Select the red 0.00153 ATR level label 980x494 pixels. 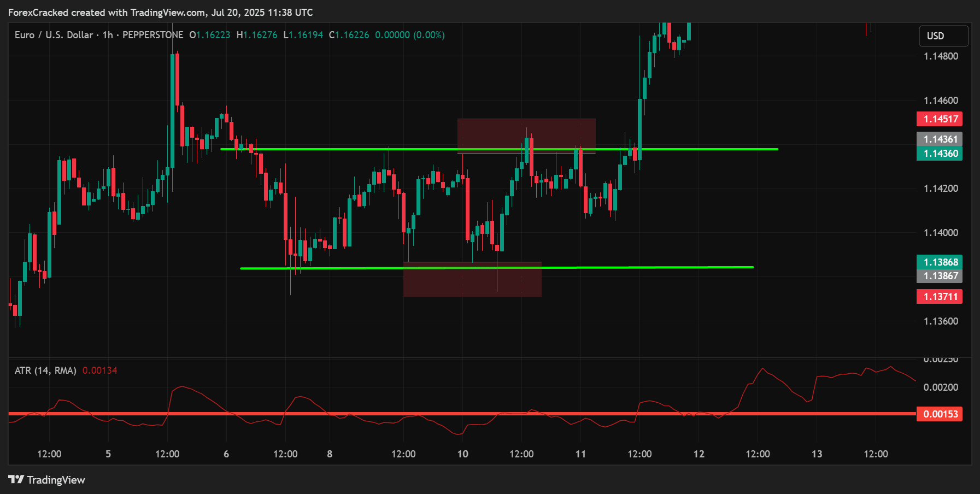point(940,414)
